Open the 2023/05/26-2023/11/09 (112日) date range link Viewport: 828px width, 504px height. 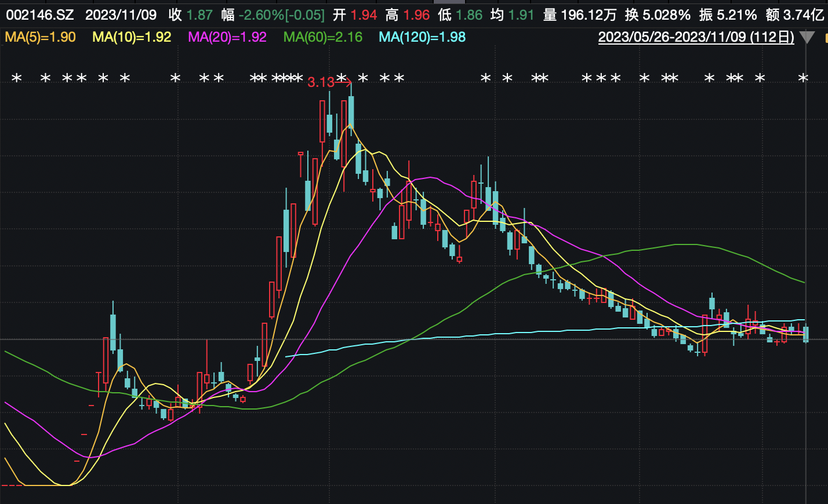coord(696,38)
